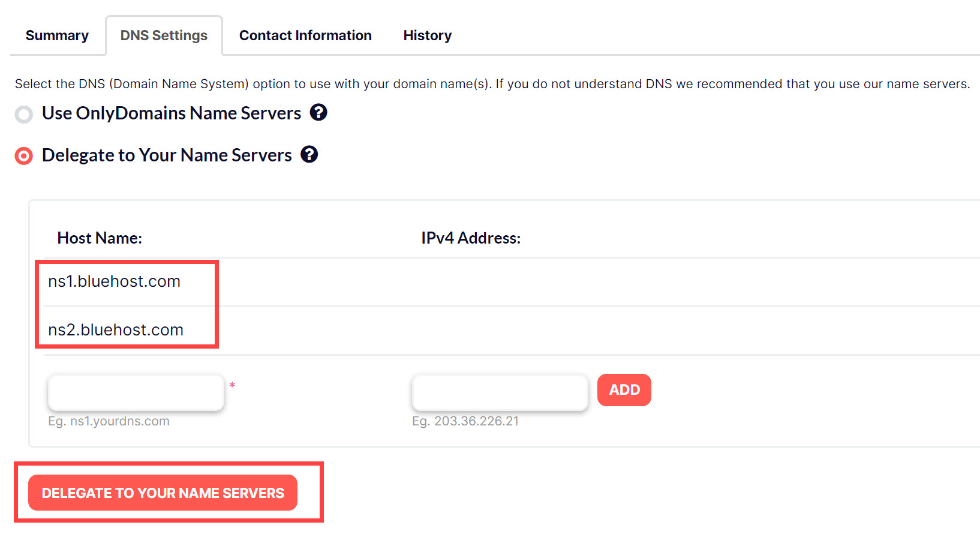Click the ns1.bluehost.com host name entry
Viewport: 980px width, 534px height.
(x=114, y=281)
